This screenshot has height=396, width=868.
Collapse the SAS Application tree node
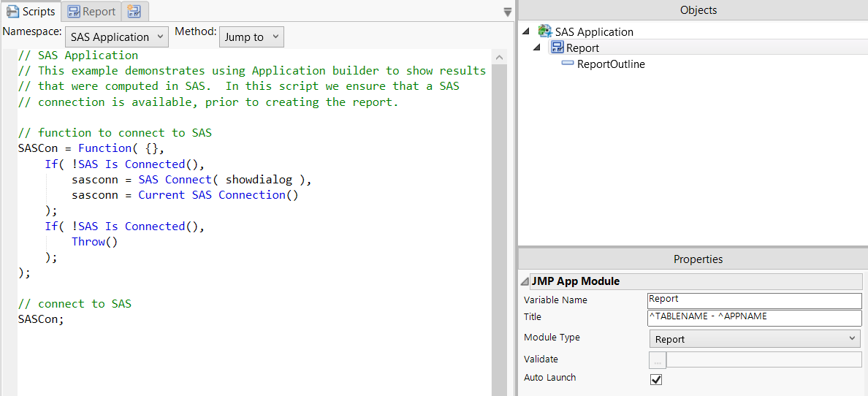[x=526, y=32]
